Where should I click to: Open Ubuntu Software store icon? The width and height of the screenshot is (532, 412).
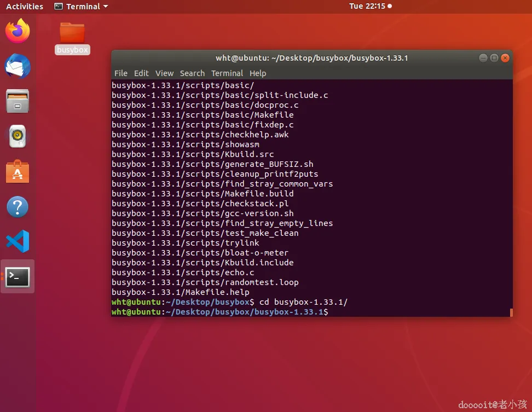18,172
